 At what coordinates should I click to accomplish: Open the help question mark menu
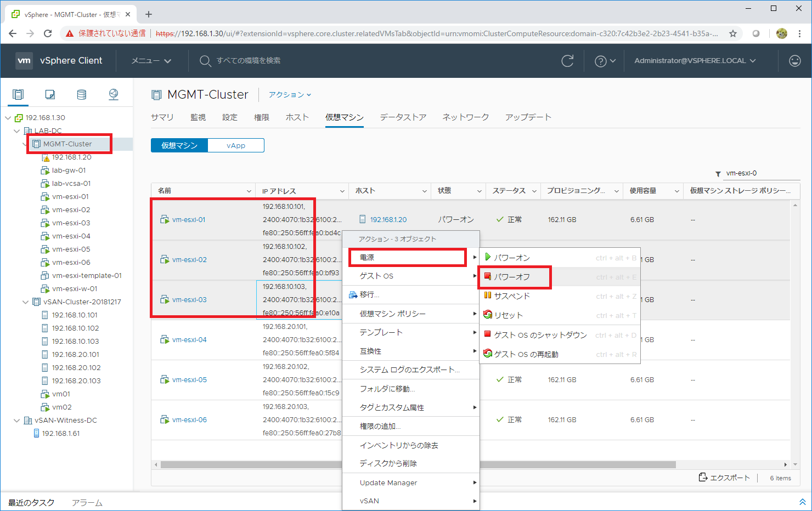(605, 61)
